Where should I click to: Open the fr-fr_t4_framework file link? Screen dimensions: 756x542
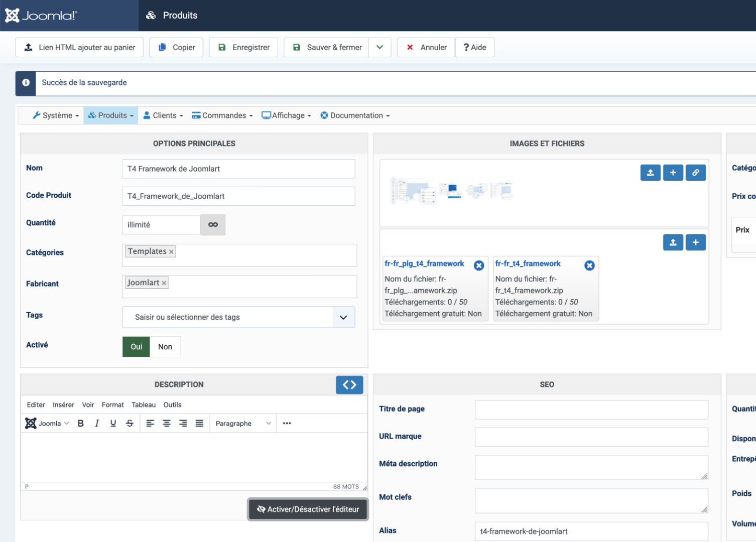click(x=528, y=263)
